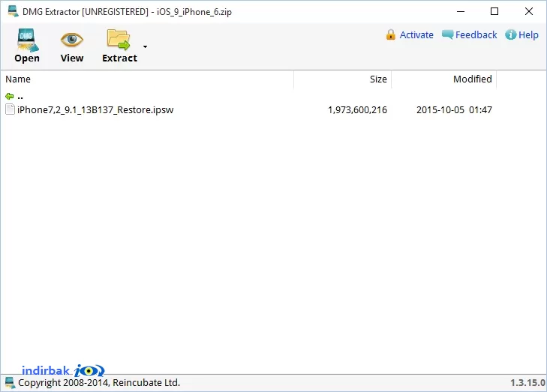Open the Feedback link
Screen dimensions: 547x392
[476, 34]
